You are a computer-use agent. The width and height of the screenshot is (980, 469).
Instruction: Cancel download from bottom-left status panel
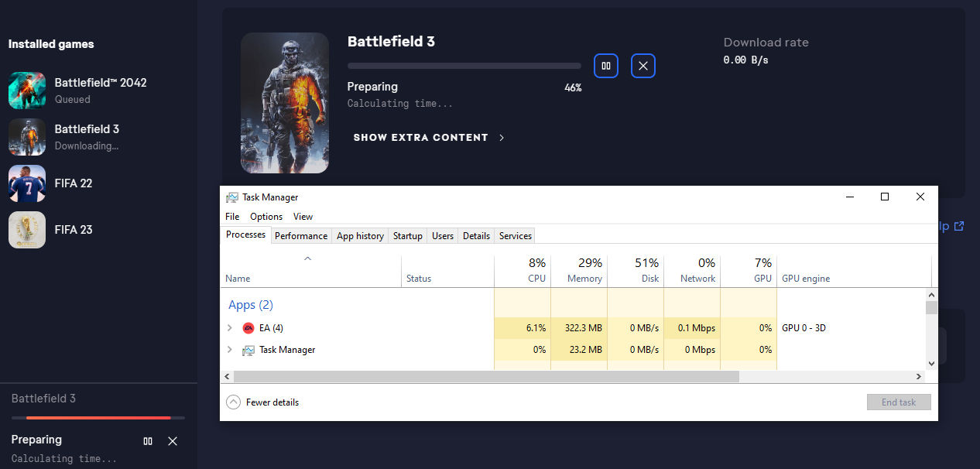pyautogui.click(x=173, y=441)
